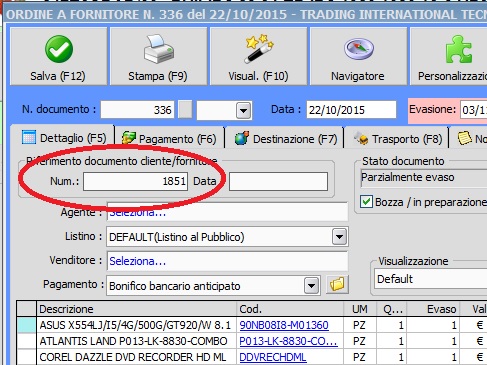
Task: Click the Salva (F12) green checkmark icon
Action: click(59, 49)
